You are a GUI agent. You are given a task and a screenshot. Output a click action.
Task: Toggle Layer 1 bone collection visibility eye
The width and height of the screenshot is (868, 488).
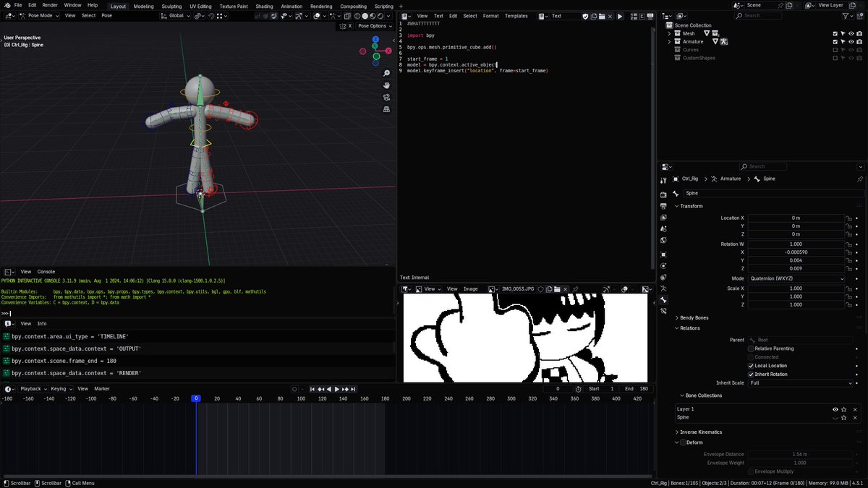point(835,409)
